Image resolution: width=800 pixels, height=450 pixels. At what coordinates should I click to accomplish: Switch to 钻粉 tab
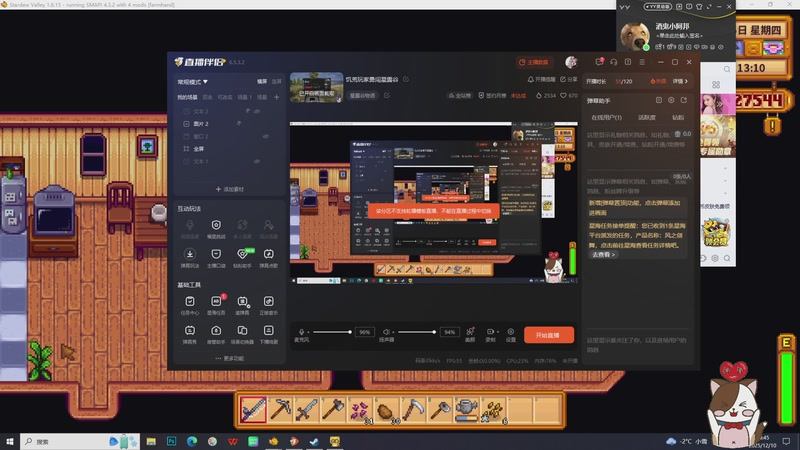pyautogui.click(x=678, y=117)
